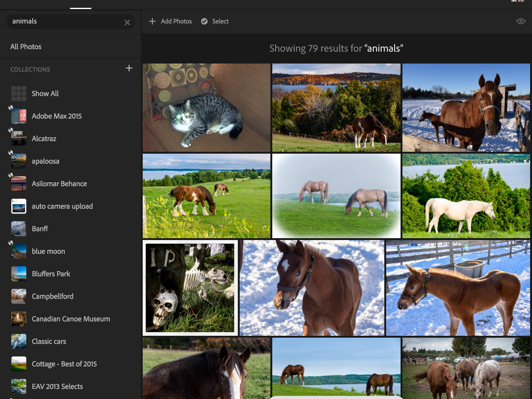Click the Showing 79 results heading
The height and width of the screenshot is (399, 532).
pos(336,49)
